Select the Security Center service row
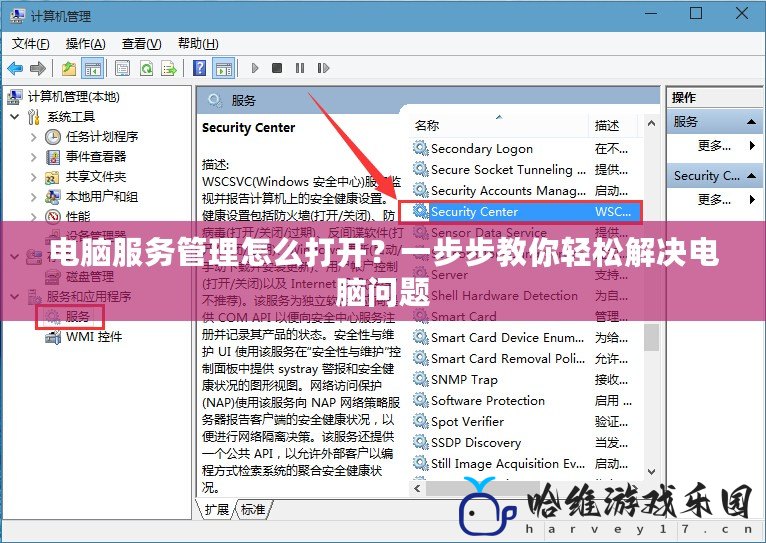This screenshot has width=766, height=543. [521, 212]
